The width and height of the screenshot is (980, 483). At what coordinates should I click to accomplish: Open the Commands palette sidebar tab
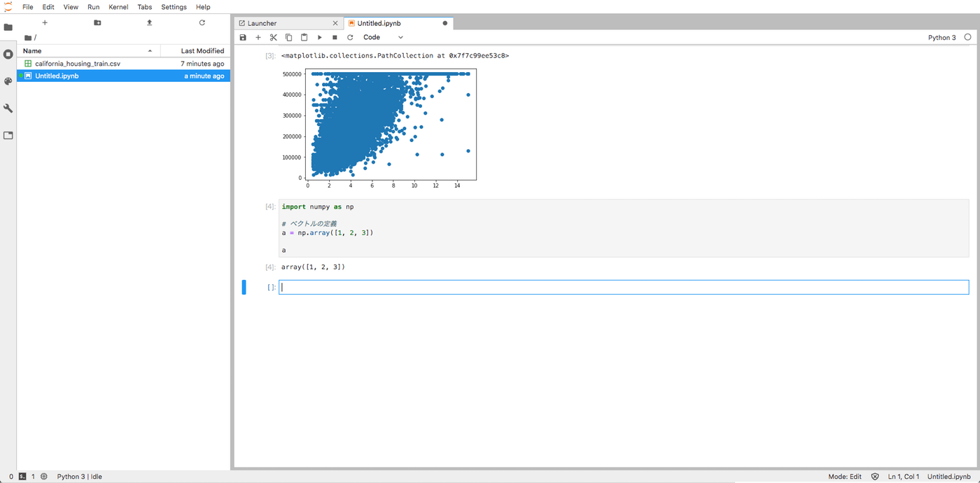click(x=8, y=81)
